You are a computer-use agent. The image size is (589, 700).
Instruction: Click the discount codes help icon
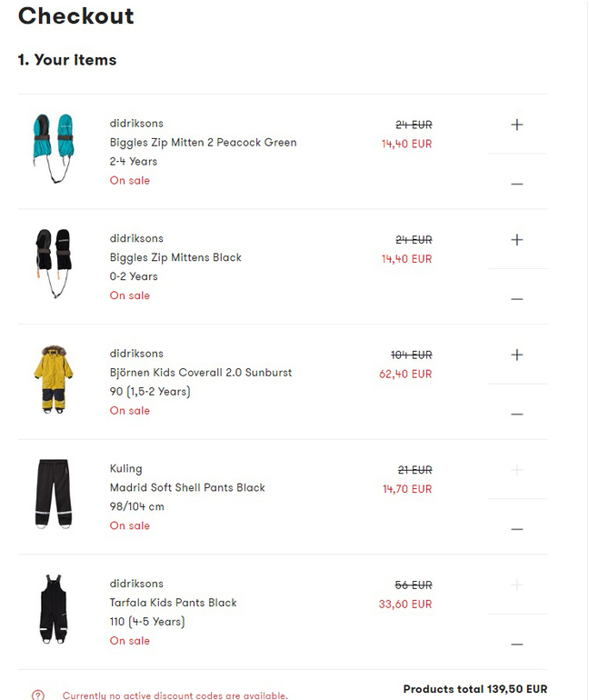click(38, 695)
